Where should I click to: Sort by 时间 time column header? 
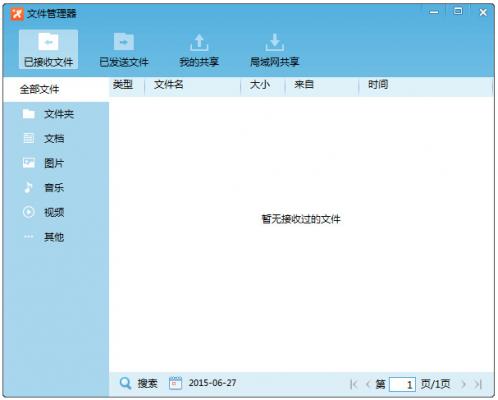point(378,85)
